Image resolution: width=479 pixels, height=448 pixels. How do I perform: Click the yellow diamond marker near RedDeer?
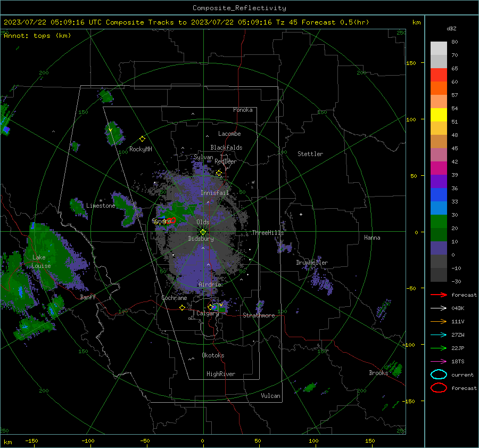pyautogui.click(x=219, y=173)
